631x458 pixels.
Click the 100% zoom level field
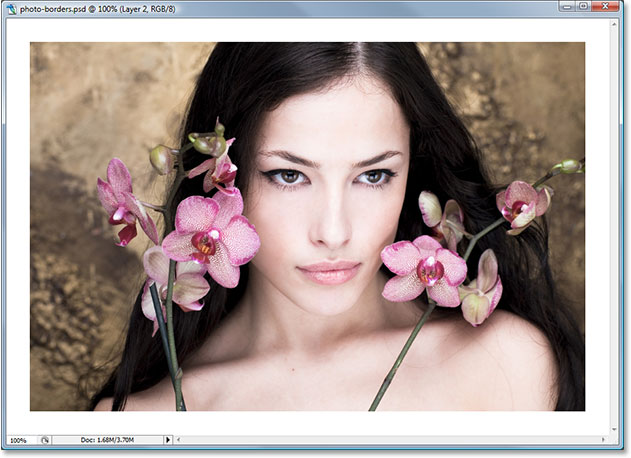pos(22,440)
